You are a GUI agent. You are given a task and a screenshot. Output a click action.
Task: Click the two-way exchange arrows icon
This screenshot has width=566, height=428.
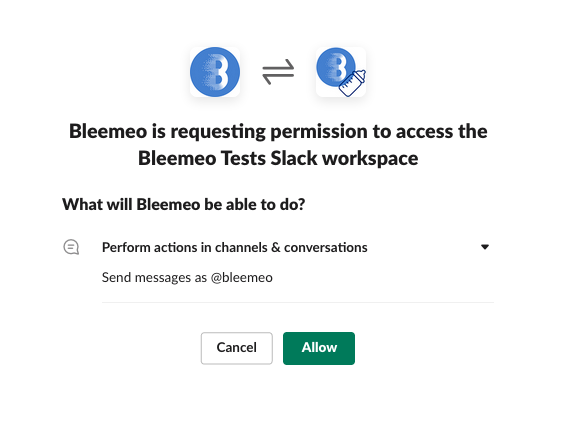coord(278,72)
